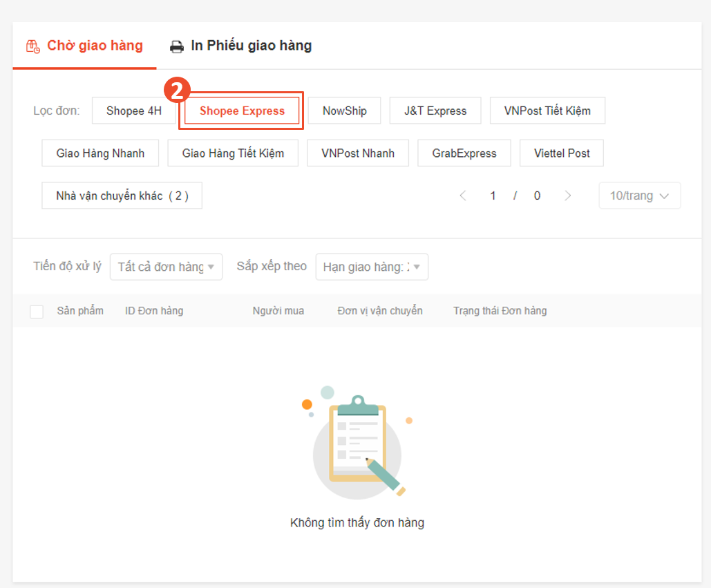Tick the select-all orders checkbox
Viewport: 711px width, 588px height.
37,312
